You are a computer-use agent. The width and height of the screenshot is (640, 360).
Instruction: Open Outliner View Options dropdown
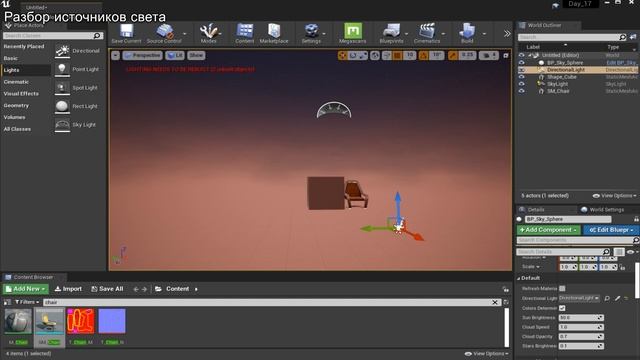point(614,196)
